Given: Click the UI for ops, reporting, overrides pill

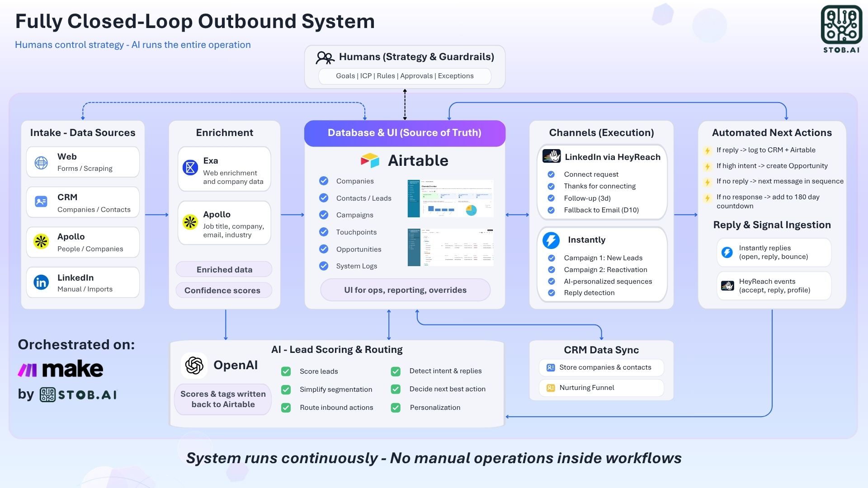Looking at the screenshot, I should [x=405, y=290].
